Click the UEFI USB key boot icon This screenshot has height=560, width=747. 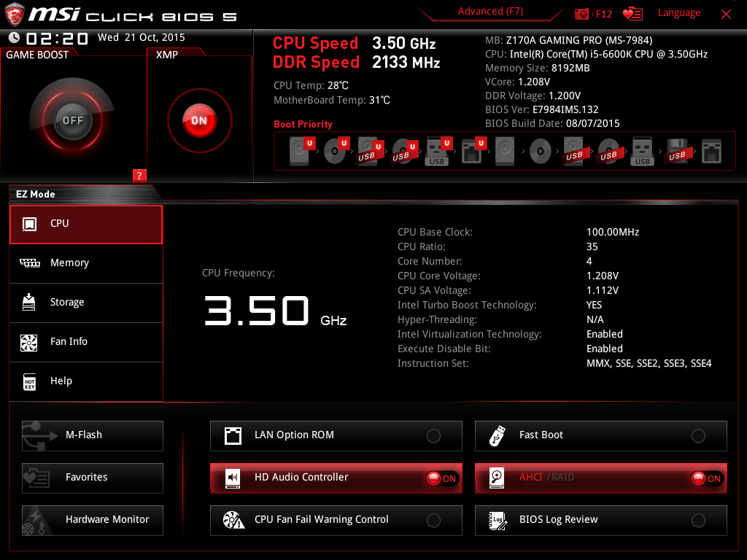click(x=438, y=152)
